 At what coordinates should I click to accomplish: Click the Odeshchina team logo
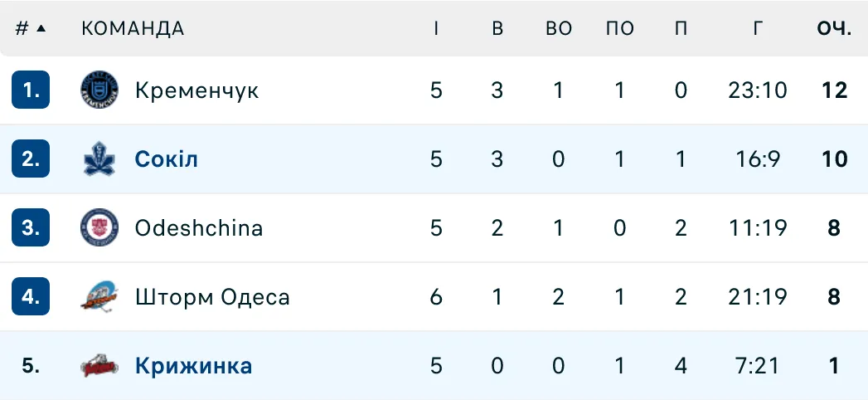click(99, 227)
